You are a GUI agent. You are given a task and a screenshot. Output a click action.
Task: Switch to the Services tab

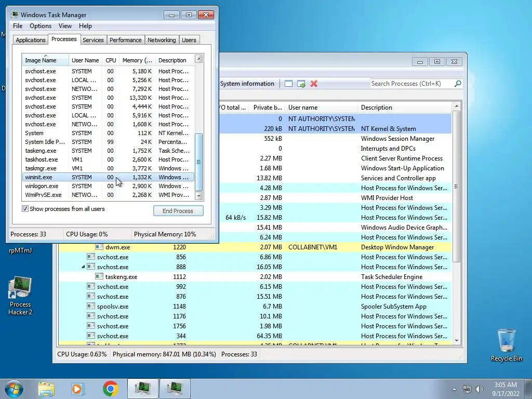coord(93,40)
